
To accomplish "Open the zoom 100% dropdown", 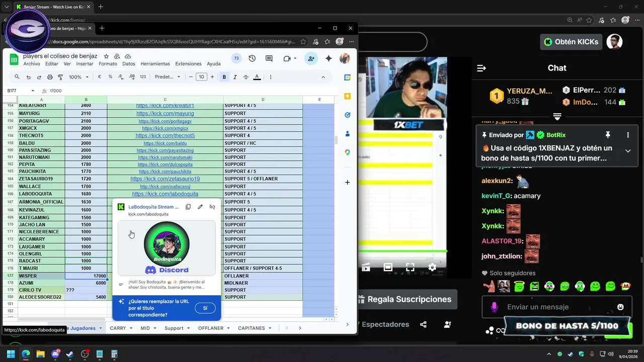I will pos(79,77).
